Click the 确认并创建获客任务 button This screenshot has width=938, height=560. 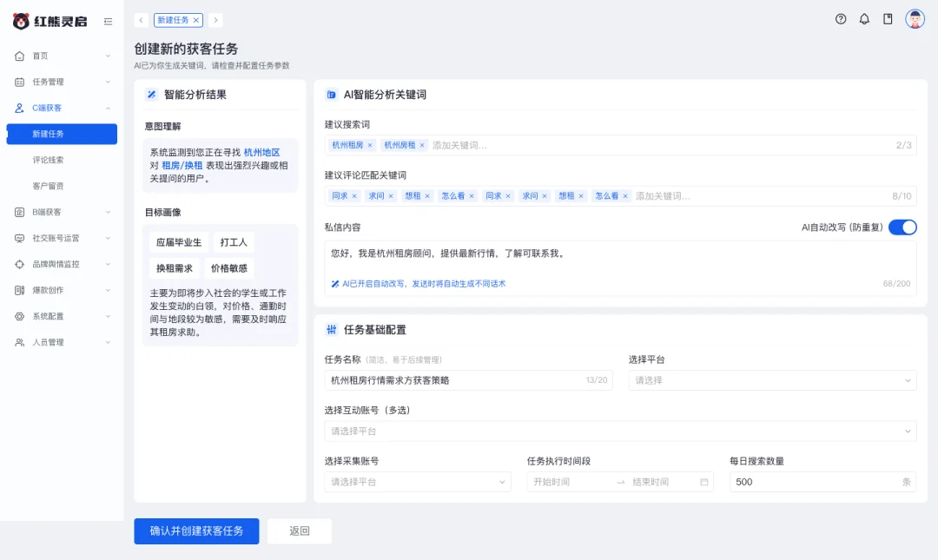tap(196, 531)
